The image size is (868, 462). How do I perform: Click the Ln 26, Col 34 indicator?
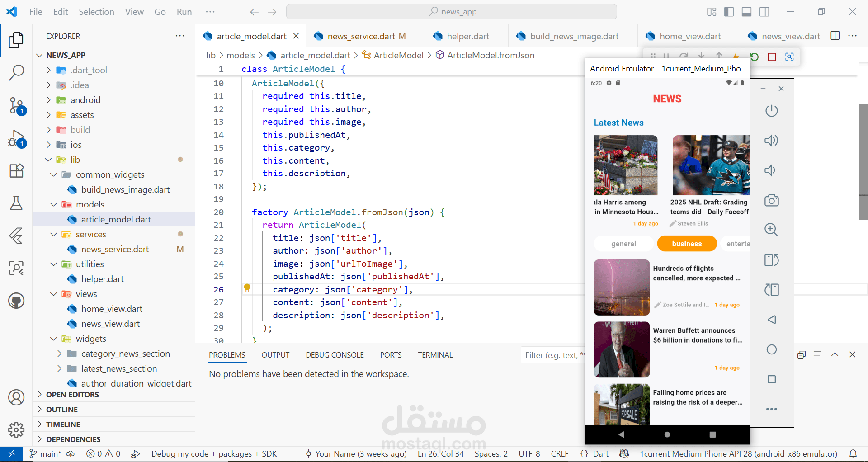click(441, 453)
